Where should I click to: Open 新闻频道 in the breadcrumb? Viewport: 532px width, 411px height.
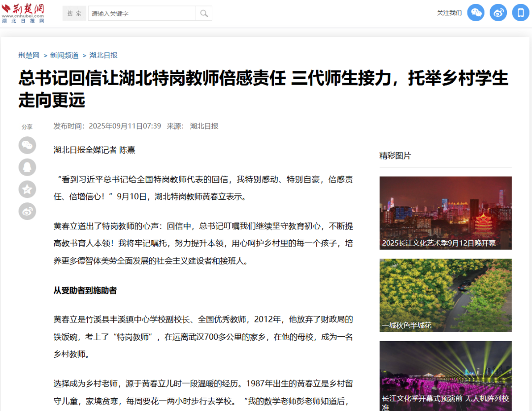(x=65, y=55)
